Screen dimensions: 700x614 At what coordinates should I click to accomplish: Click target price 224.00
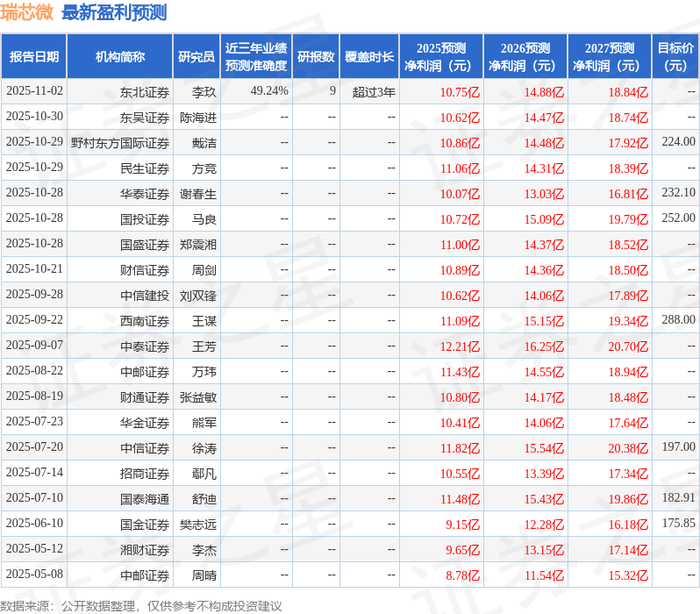point(678,142)
